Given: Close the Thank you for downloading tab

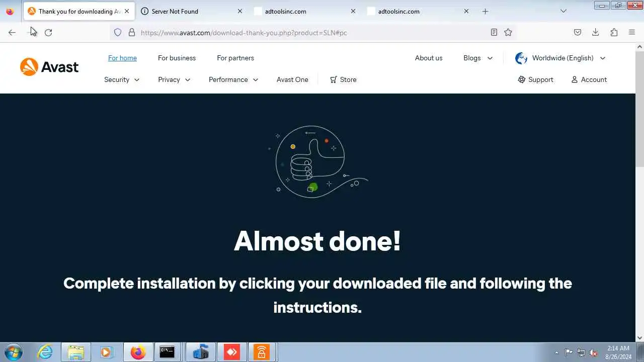Looking at the screenshot, I should click(x=127, y=11).
